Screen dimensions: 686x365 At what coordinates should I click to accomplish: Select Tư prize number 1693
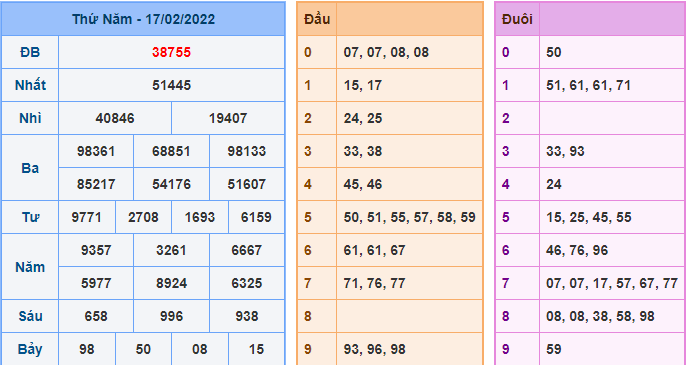tap(200, 218)
